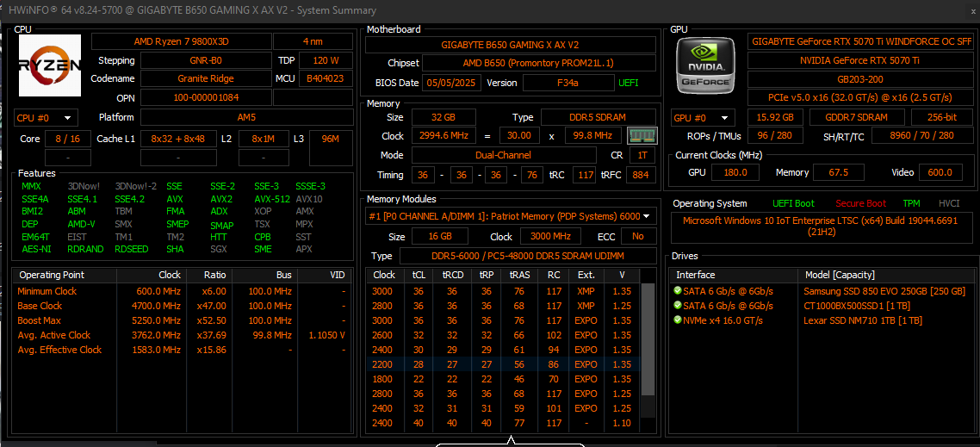Click the GDDR7 SDRAM memory type field
The image size is (980, 447).
point(857,117)
